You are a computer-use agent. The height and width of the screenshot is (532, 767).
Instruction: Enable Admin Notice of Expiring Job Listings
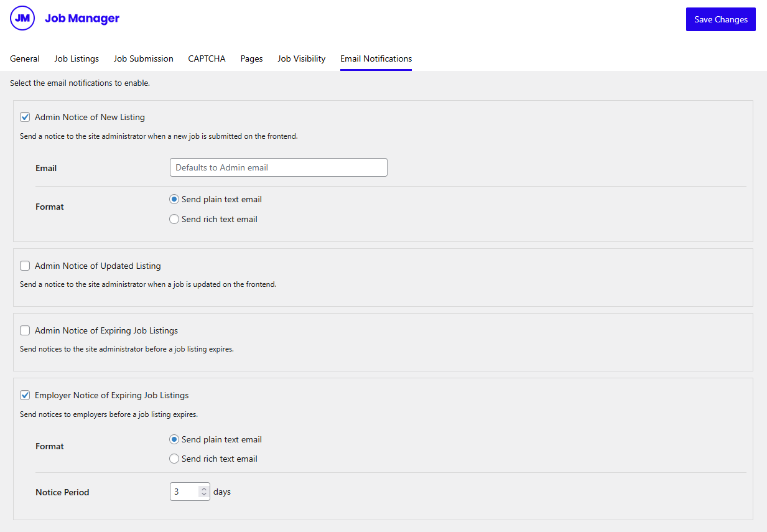coord(25,330)
